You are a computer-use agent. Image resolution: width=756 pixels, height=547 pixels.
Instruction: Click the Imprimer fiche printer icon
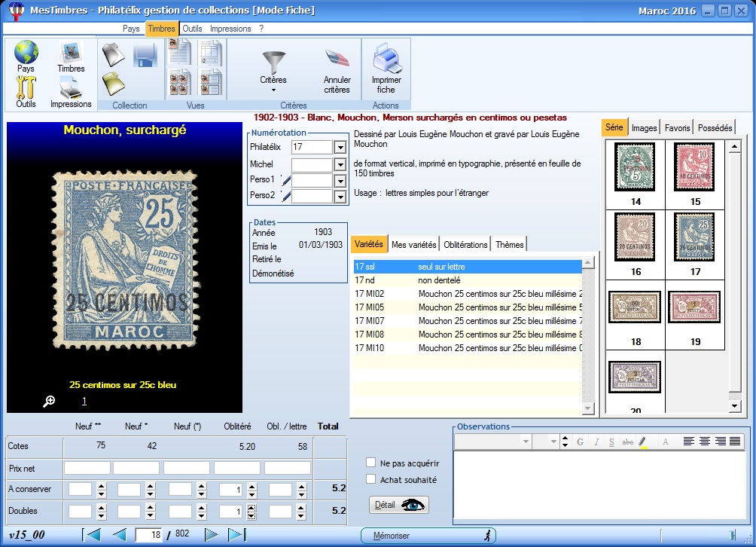386,58
